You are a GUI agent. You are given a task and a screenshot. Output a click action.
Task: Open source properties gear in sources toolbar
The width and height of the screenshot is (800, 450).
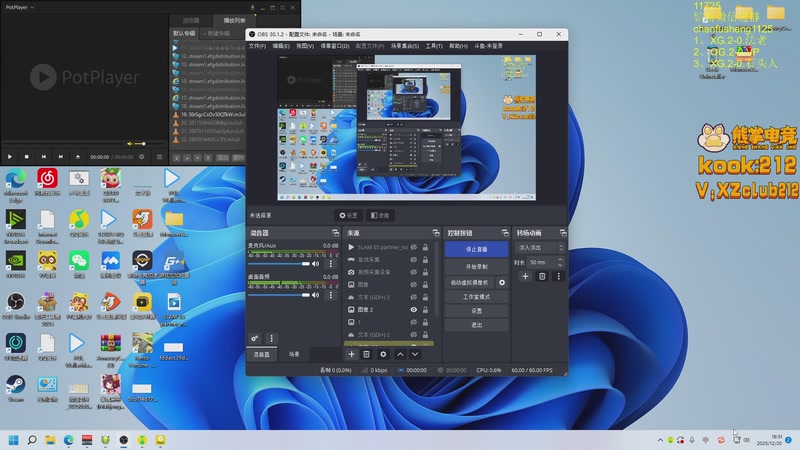382,354
